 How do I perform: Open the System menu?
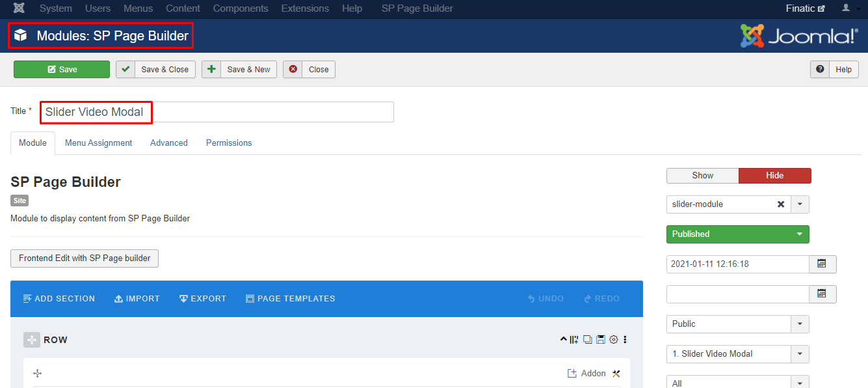coord(55,8)
